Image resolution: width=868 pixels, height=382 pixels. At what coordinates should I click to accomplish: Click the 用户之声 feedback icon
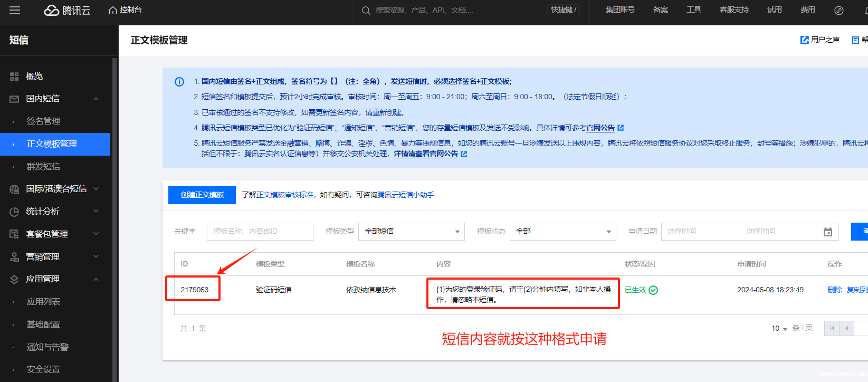[x=804, y=40]
